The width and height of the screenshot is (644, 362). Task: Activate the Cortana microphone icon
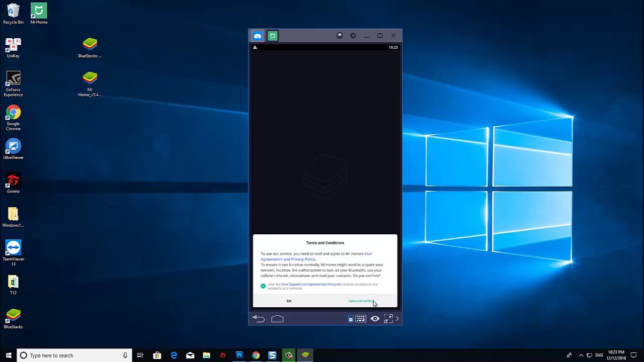tap(125, 355)
